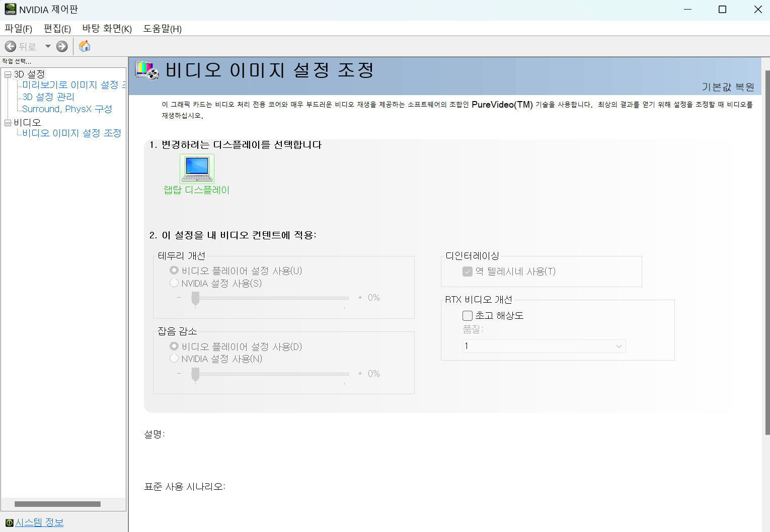This screenshot has height=532, width=770.
Task: Select NVIDIA 설정 사용(S) radio
Action: click(174, 283)
